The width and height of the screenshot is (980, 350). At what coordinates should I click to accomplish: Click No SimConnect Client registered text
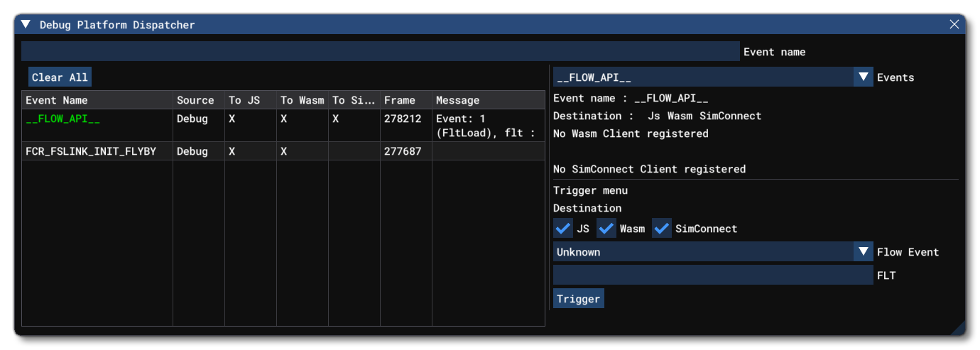pyautogui.click(x=650, y=169)
